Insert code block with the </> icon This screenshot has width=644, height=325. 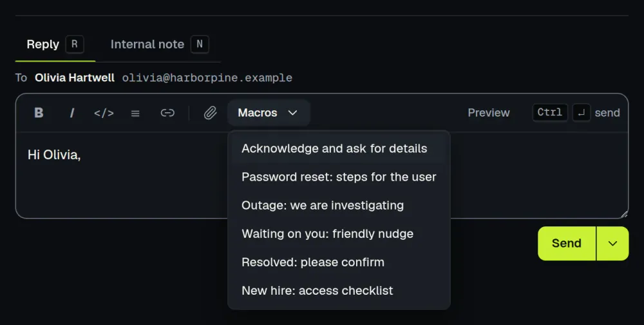[x=104, y=113]
